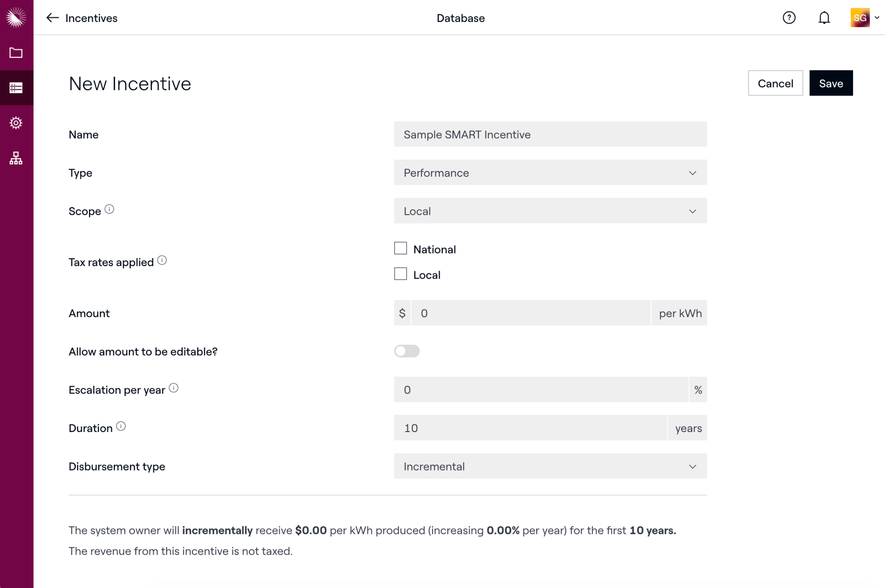Open the Projects folder icon in sidebar
The width and height of the screenshot is (885, 588).
[16, 53]
